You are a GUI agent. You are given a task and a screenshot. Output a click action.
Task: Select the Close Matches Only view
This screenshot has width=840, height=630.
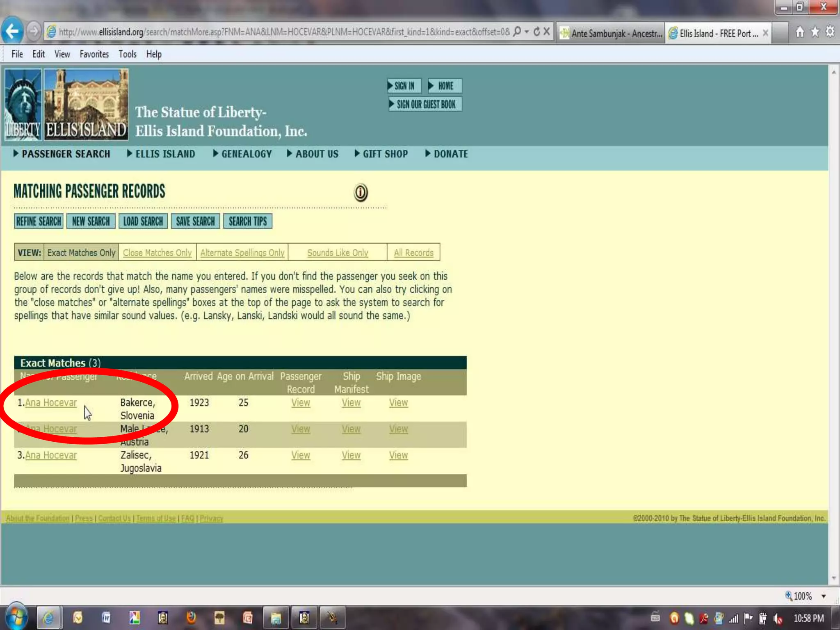157,253
